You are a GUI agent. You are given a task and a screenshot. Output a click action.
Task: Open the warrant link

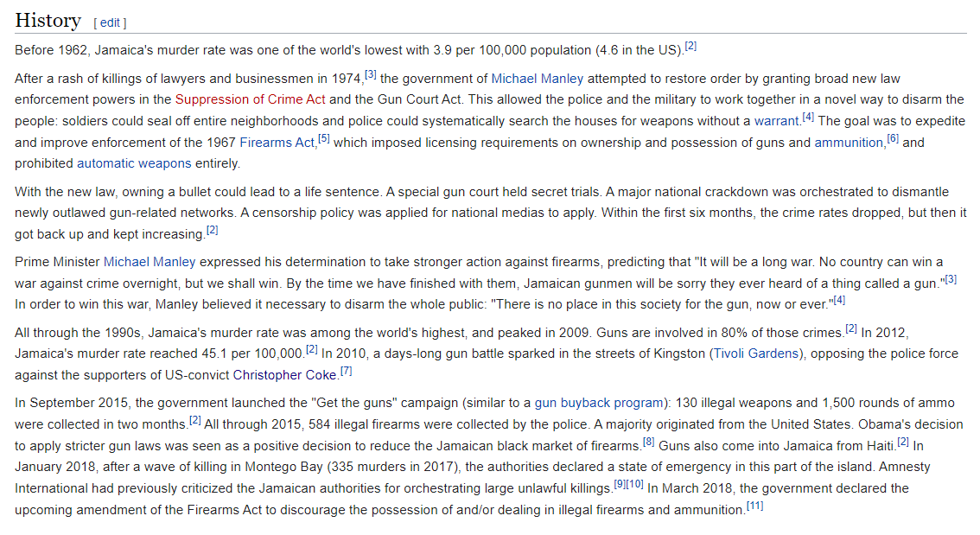(x=777, y=121)
